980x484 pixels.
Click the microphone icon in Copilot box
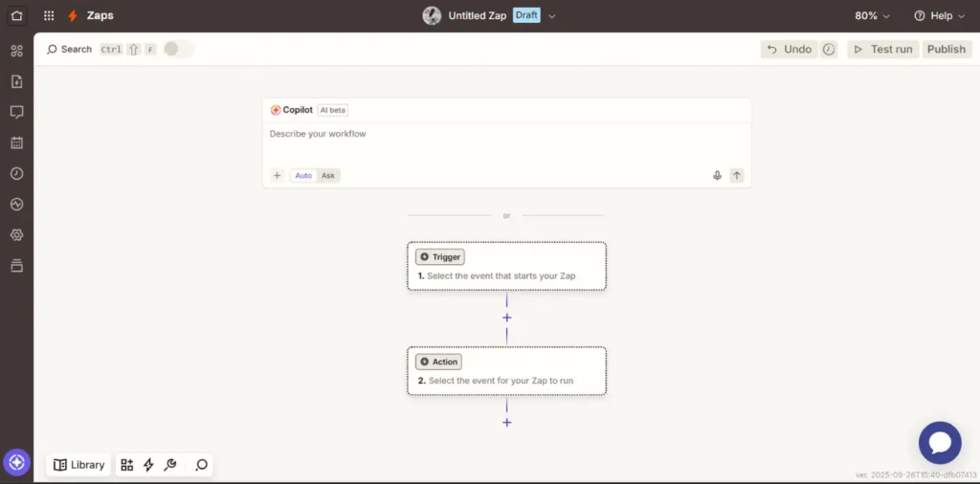pos(717,175)
